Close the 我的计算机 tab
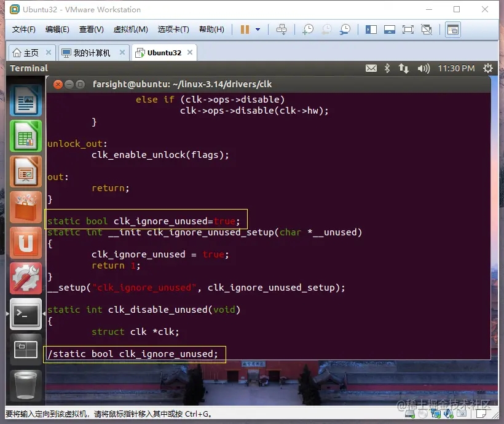Image resolution: width=504 pixels, height=424 pixels. [x=122, y=52]
